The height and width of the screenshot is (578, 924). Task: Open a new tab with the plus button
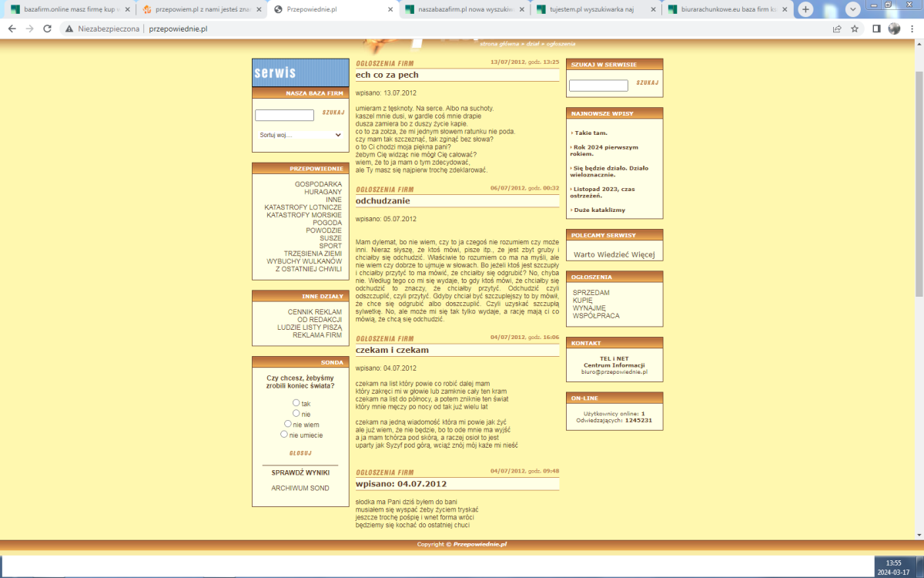pos(805,9)
